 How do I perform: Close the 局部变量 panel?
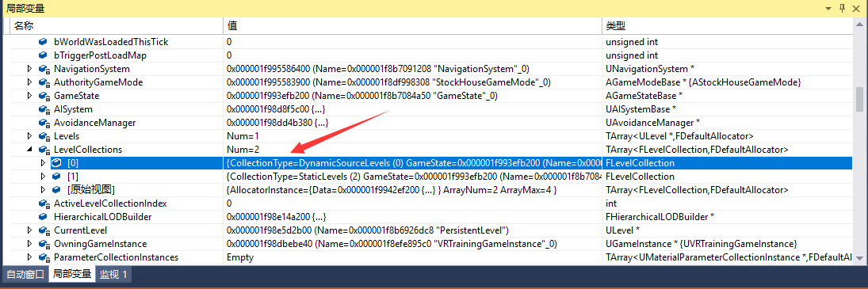coord(857,8)
